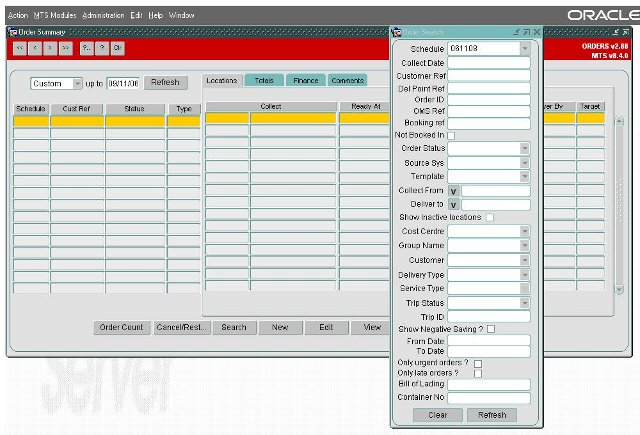Viewport: 640px width, 435px height.
Task: Open the Deliver to lookup V button
Action: tap(453, 204)
